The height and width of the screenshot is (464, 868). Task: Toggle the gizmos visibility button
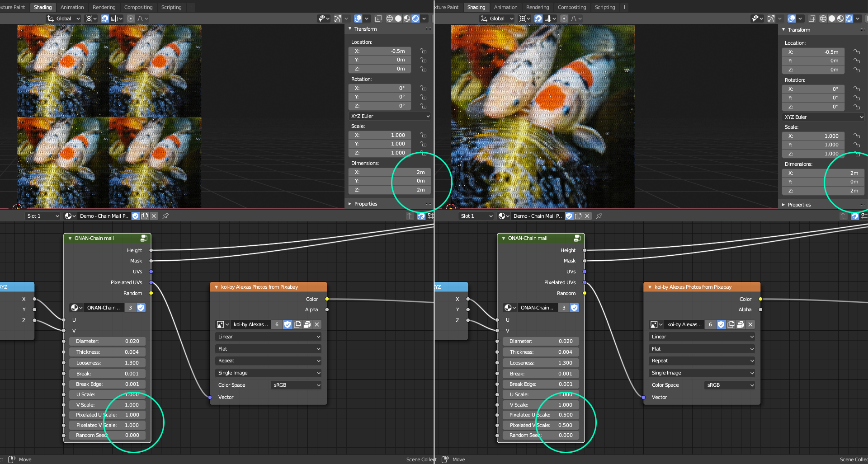tap(338, 19)
